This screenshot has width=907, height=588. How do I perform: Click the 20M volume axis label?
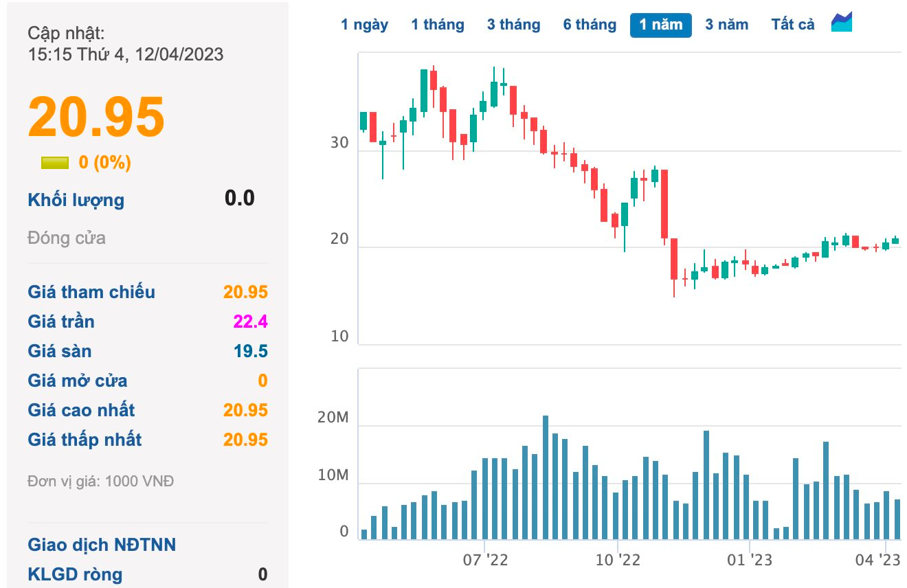(333, 418)
